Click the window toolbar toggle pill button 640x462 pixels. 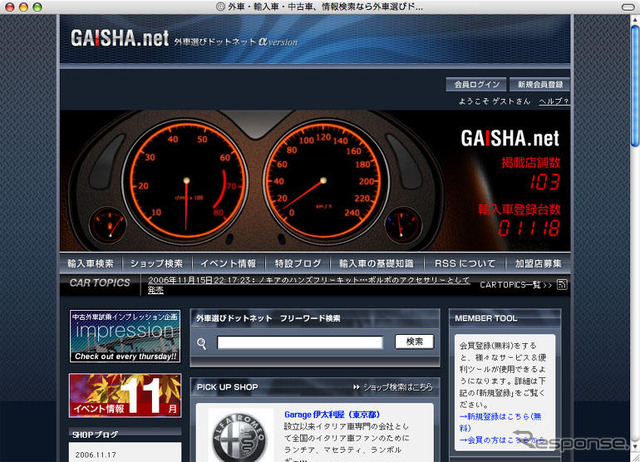[628, 7]
